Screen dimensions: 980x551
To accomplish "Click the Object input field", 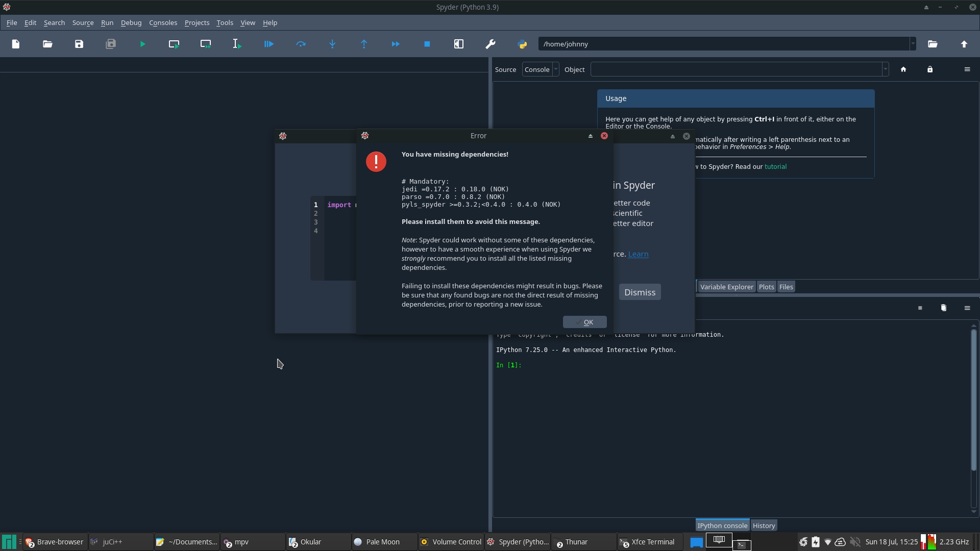I will point(737,69).
